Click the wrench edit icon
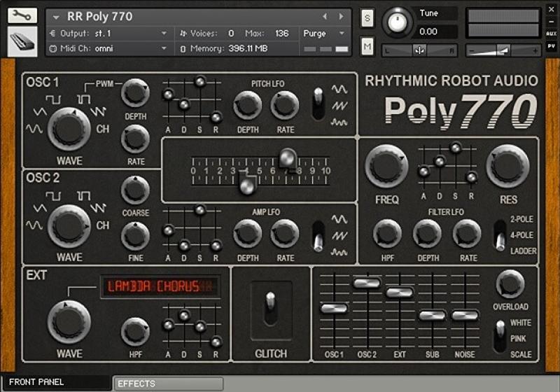The height and width of the screenshot is (392, 560). (22, 15)
